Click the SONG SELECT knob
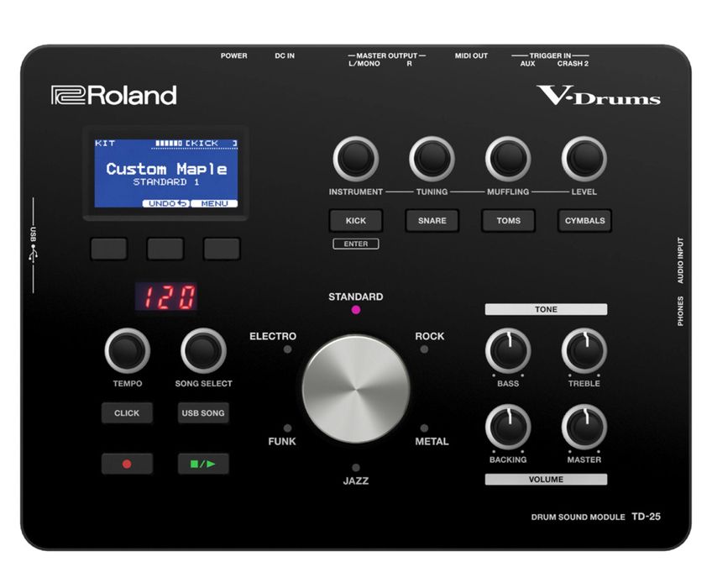 [203, 350]
